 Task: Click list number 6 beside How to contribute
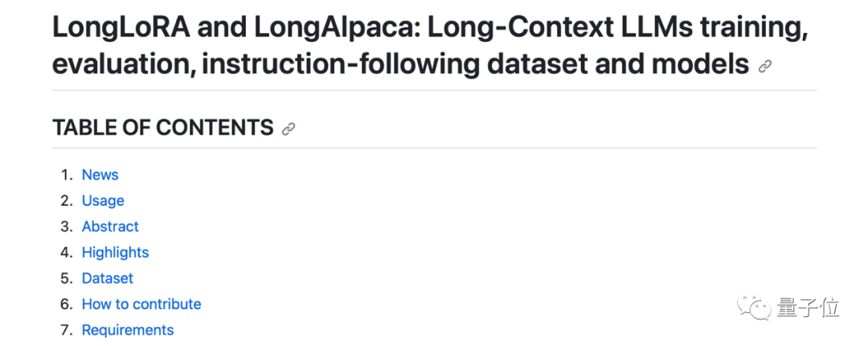66,303
